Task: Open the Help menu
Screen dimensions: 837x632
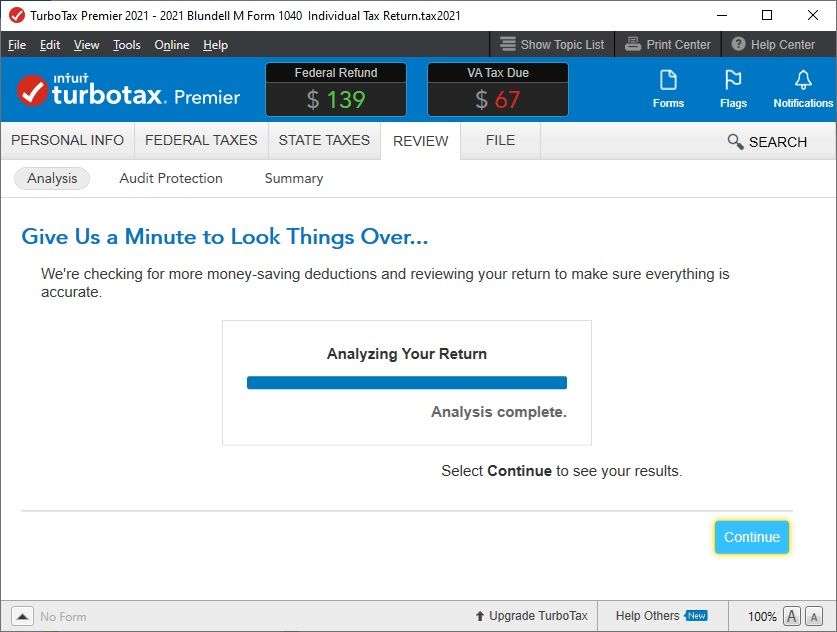Action: click(x=216, y=45)
